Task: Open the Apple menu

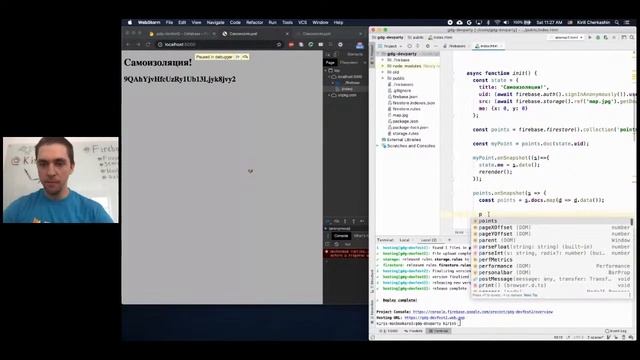Action: click(x=130, y=22)
